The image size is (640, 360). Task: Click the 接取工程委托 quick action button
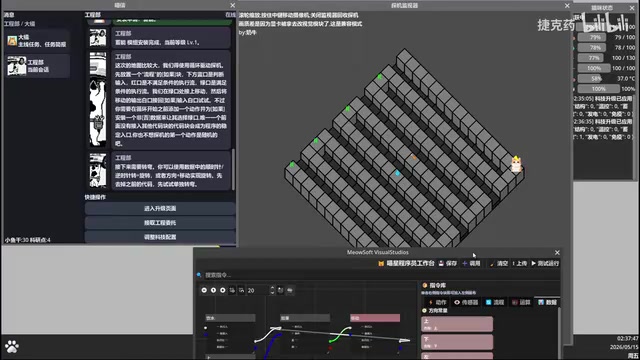[x=160, y=223]
